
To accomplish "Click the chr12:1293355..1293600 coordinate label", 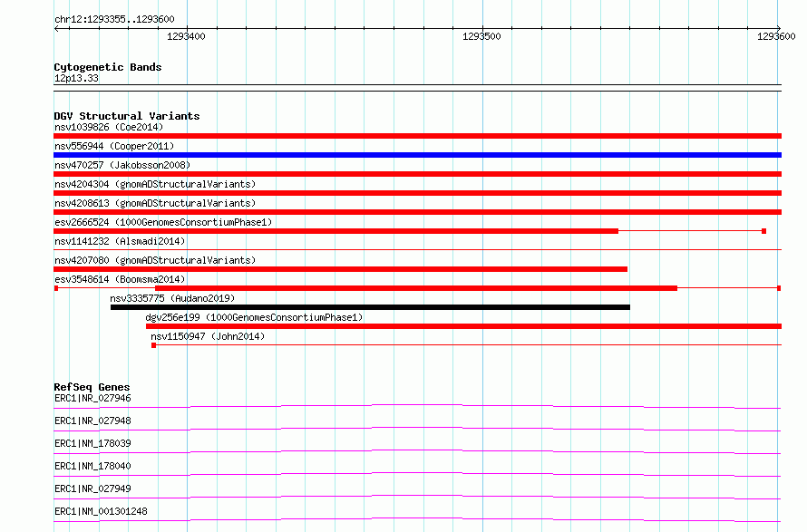I will (114, 19).
